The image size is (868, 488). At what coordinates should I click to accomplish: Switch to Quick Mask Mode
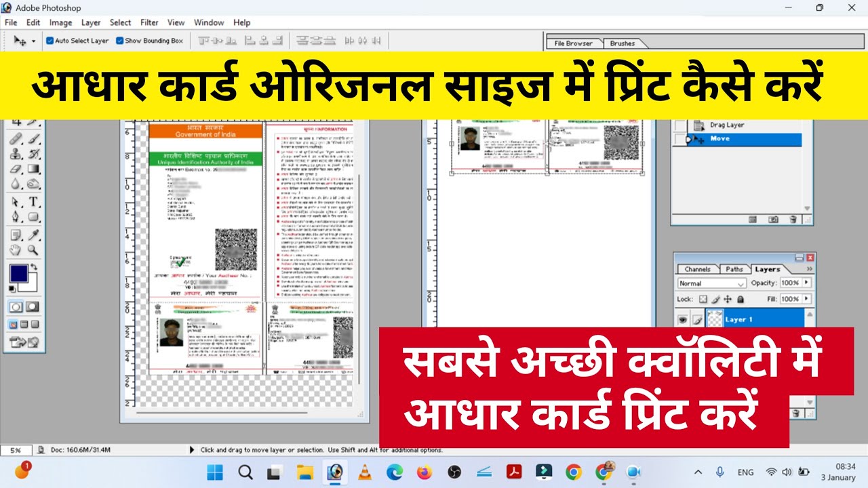click(x=33, y=306)
